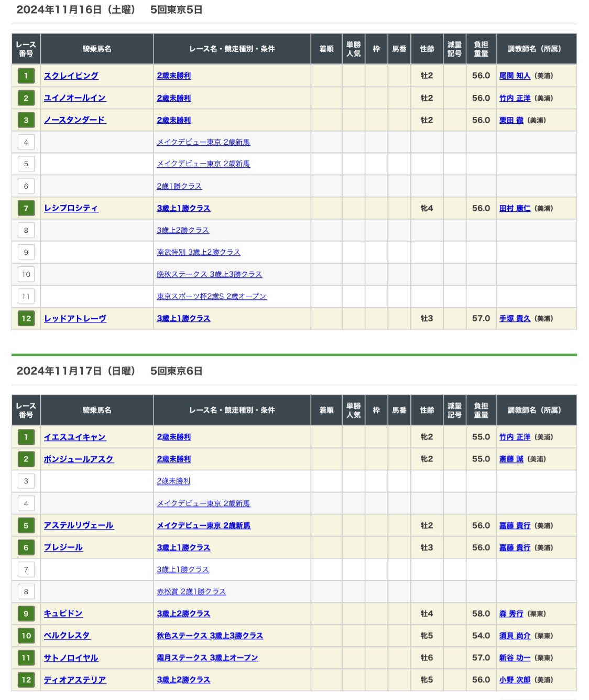Click green race badge 10 beside ベルクレスタ
Image resolution: width=589 pixels, height=700 pixels.
click(26, 636)
